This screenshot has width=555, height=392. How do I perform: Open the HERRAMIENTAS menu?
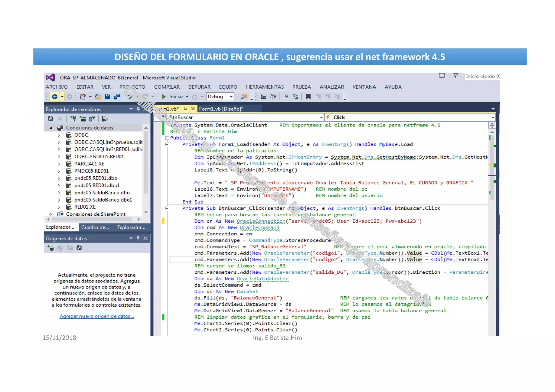tap(265, 87)
